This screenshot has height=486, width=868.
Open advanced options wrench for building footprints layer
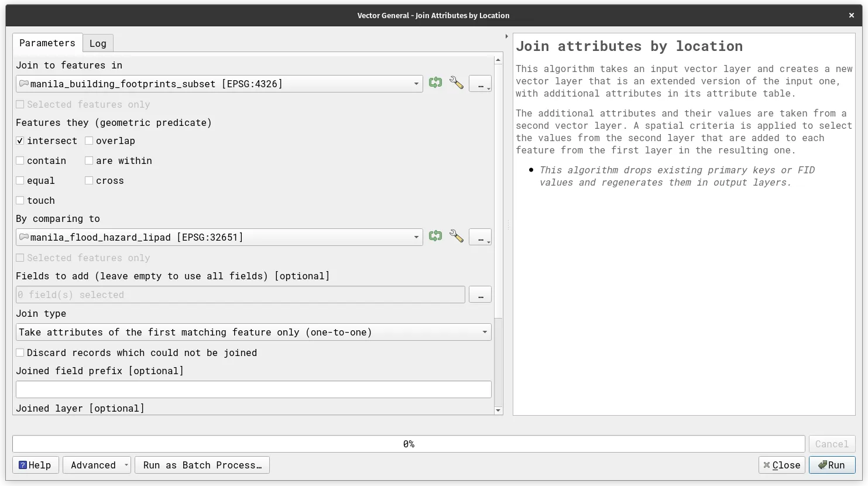(456, 83)
